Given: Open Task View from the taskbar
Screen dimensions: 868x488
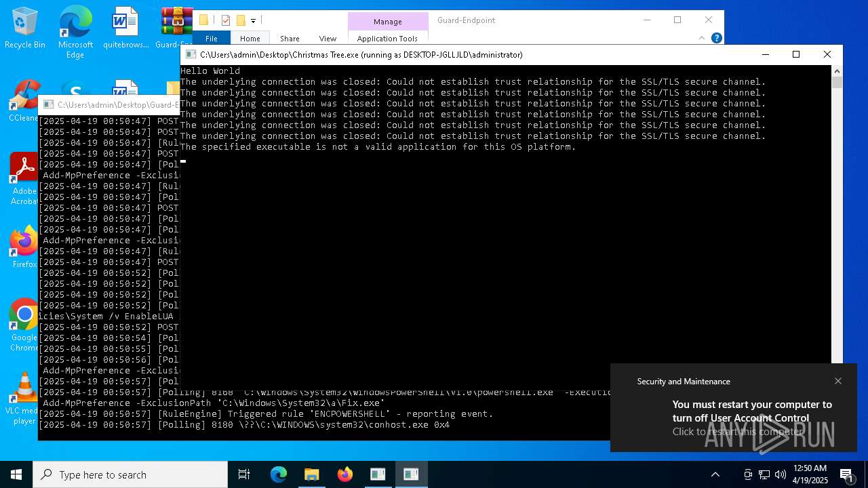Looking at the screenshot, I should pos(244,474).
